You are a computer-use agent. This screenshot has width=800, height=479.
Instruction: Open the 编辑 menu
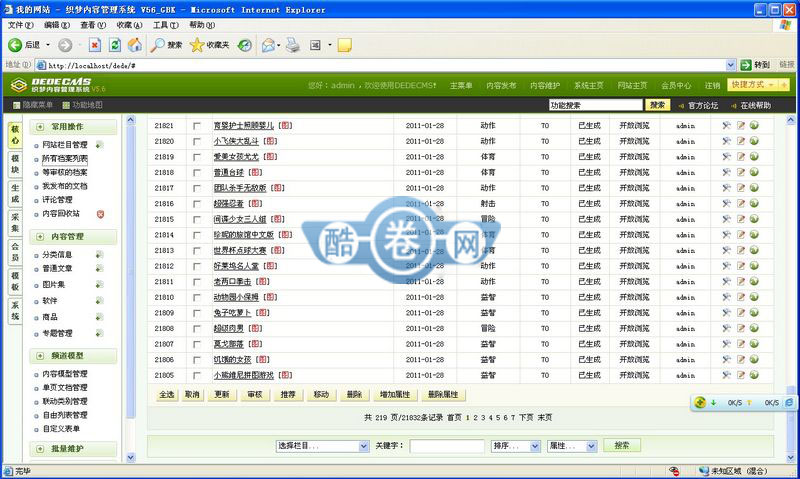tap(57, 24)
